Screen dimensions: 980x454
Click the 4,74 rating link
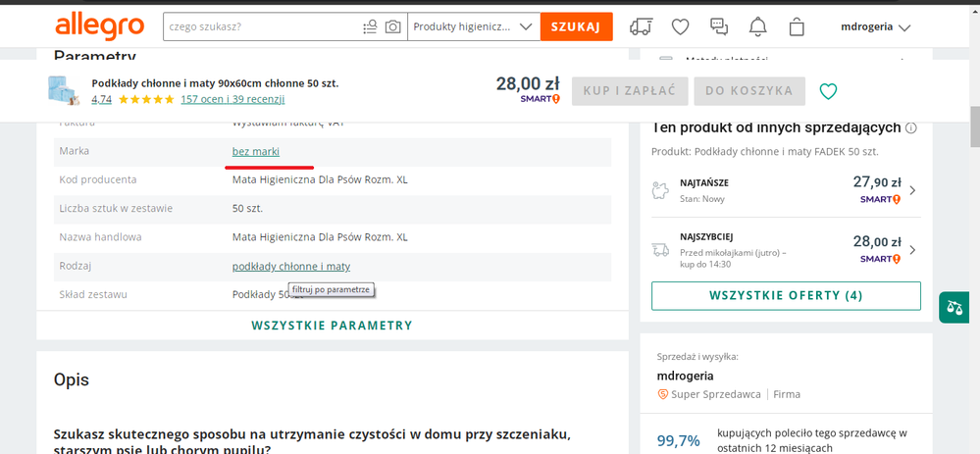pyautogui.click(x=101, y=99)
